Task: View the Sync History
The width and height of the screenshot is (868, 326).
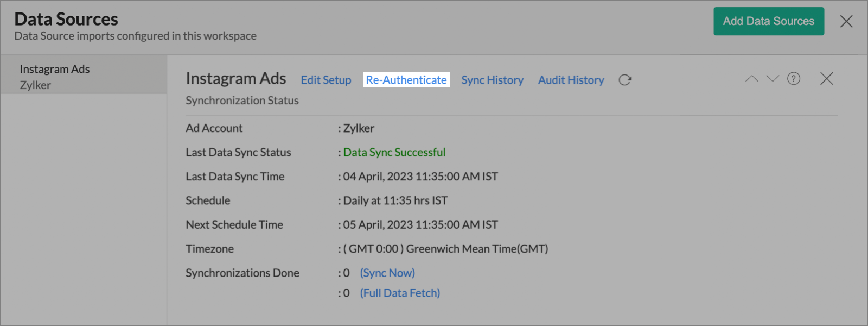Action: point(492,80)
